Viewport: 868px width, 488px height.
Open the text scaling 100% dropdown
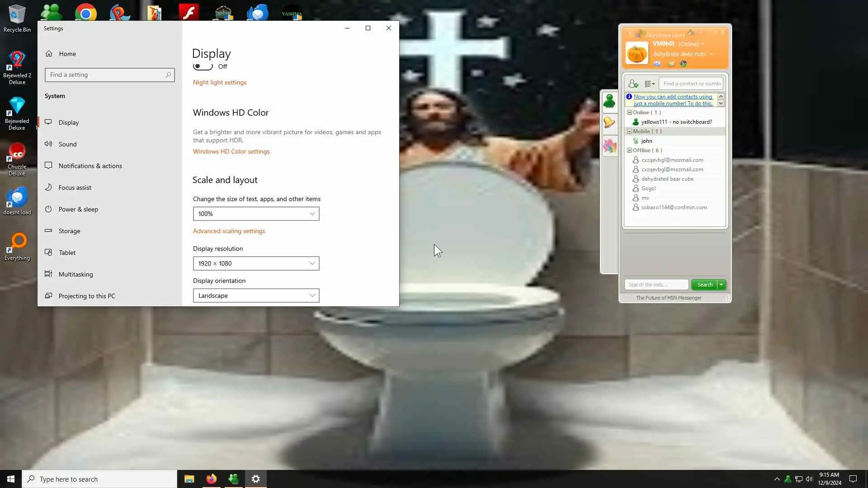click(256, 214)
